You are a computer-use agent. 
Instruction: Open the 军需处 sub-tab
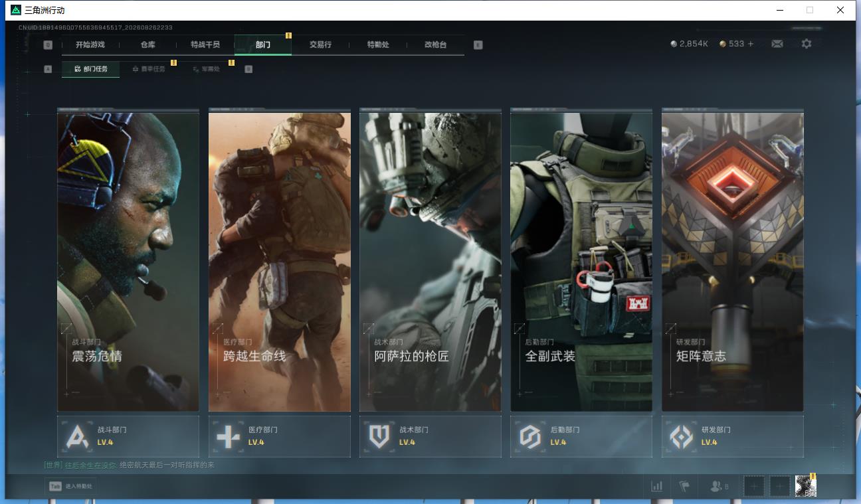click(x=207, y=69)
